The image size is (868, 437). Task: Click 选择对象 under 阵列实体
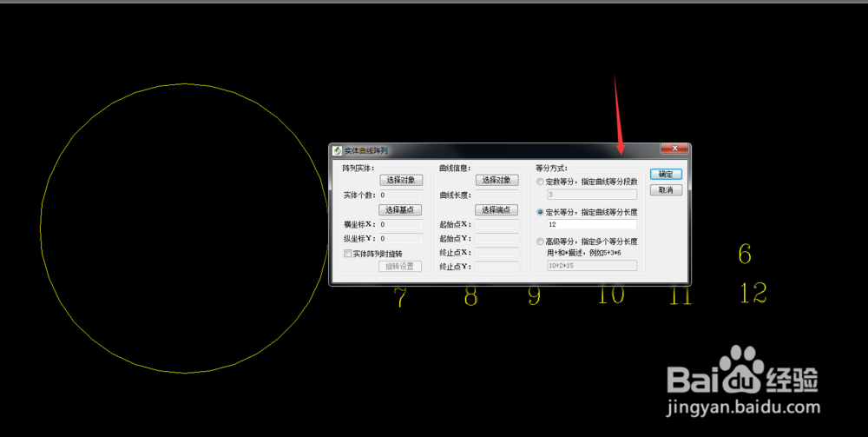[x=401, y=180]
